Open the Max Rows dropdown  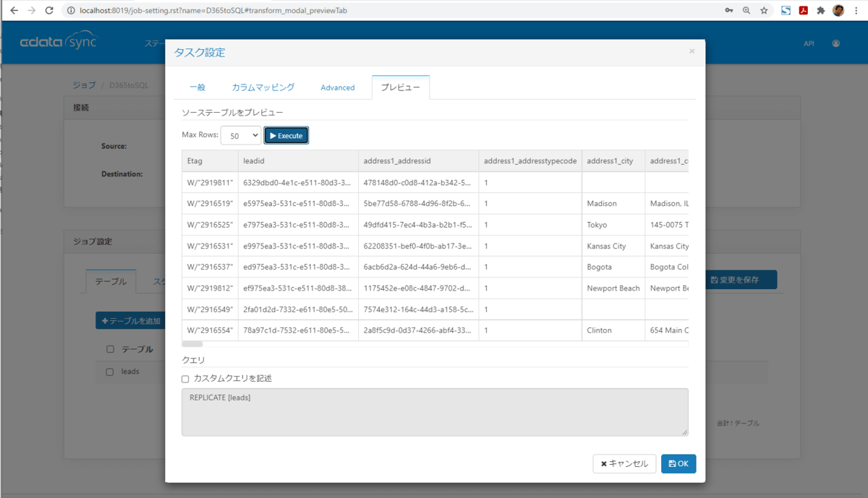pos(241,135)
